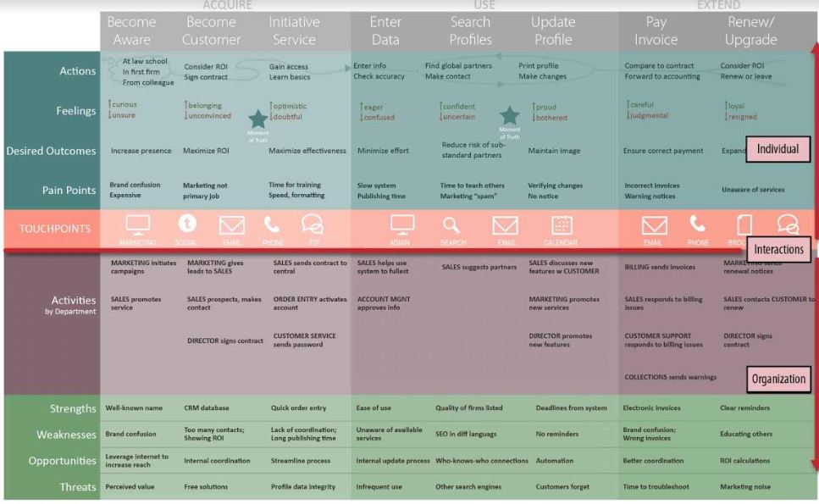This screenshot has width=819, height=504.
Task: Click the Email icon next to Social
Action: pos(231,225)
